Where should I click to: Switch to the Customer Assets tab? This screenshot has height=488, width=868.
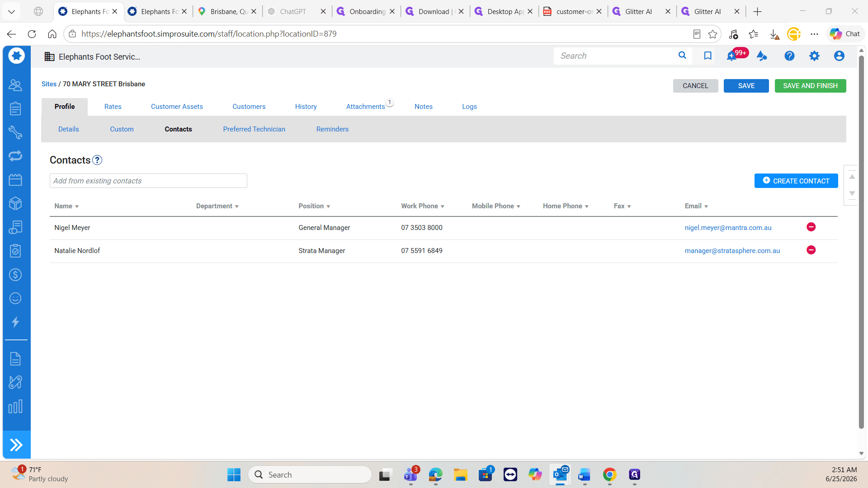[x=177, y=107]
